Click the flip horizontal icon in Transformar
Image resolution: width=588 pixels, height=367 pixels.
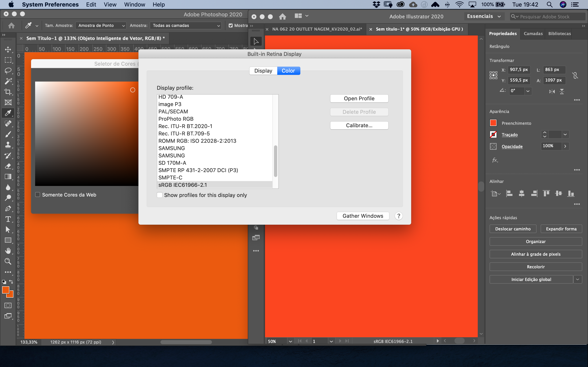552,92
